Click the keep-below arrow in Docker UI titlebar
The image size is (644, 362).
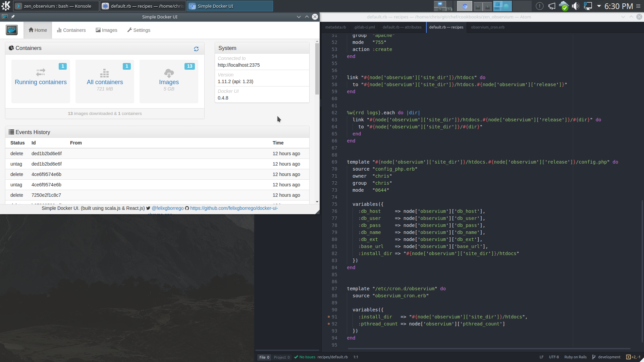[x=299, y=17]
